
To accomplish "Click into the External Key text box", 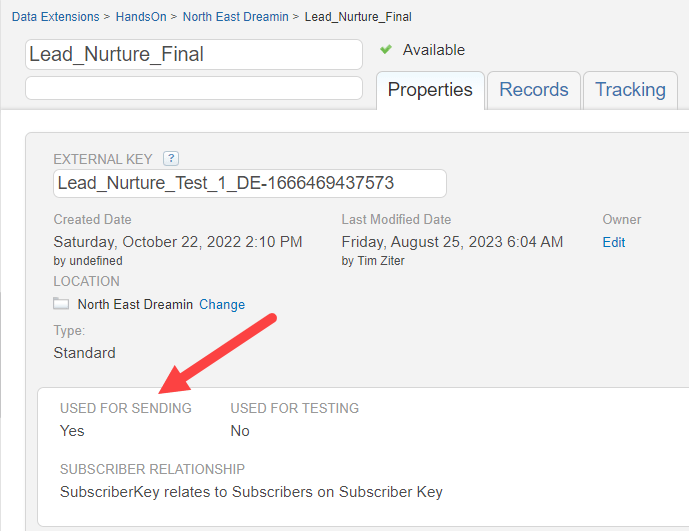I will [250, 183].
